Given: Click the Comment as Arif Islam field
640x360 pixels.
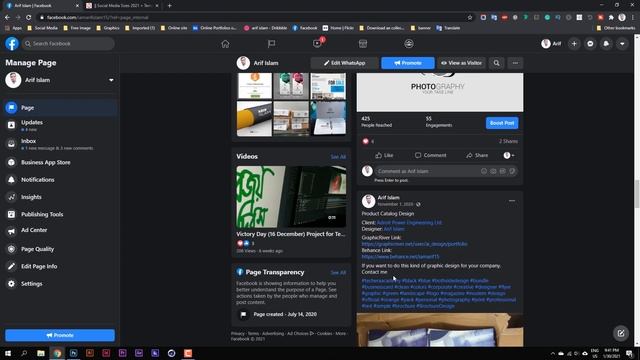Looking at the screenshot, I should click(427, 171).
